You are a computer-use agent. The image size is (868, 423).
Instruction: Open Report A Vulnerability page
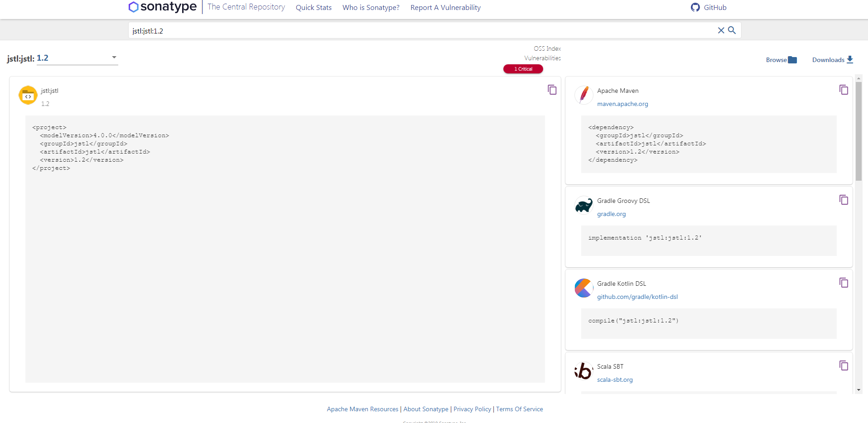pyautogui.click(x=445, y=7)
